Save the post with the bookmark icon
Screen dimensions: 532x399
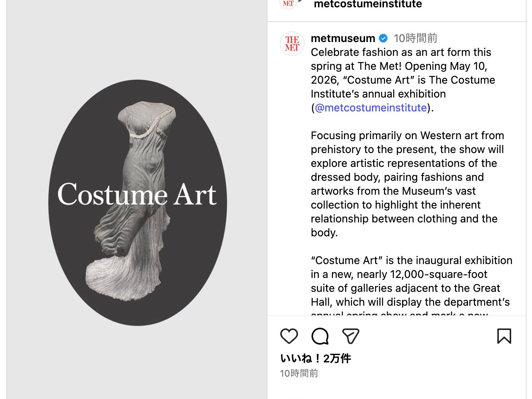504,336
